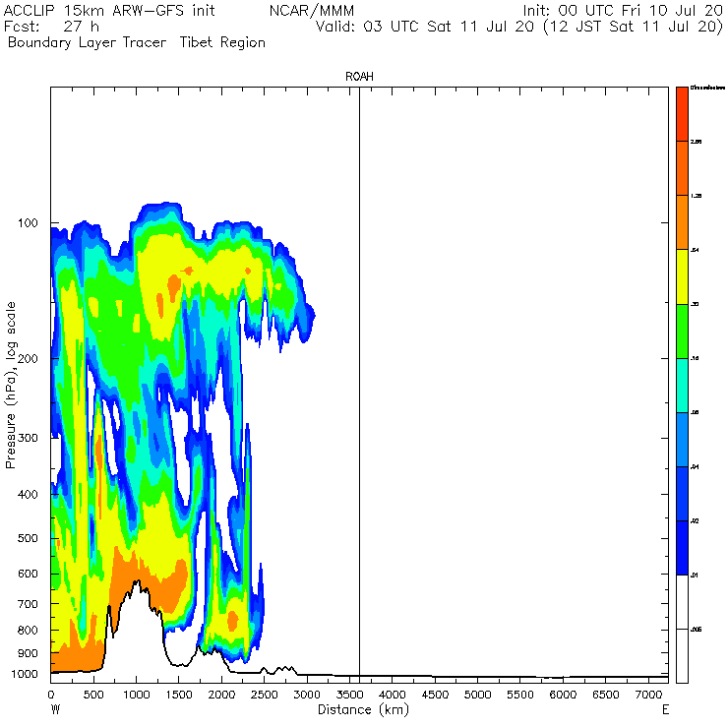Click the '1000' pressure tick label
The width and height of the screenshot is (728, 728).
[25, 674]
